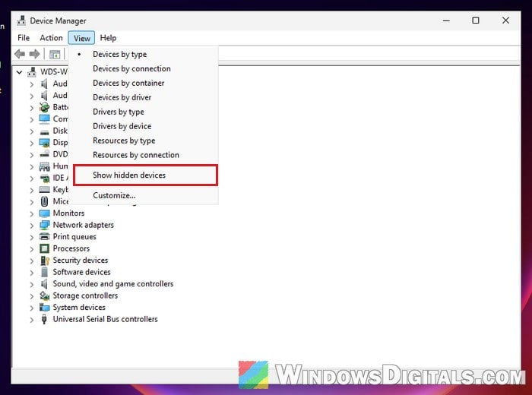Choose Customize... from the View menu
The width and height of the screenshot is (532, 395).
click(144, 195)
